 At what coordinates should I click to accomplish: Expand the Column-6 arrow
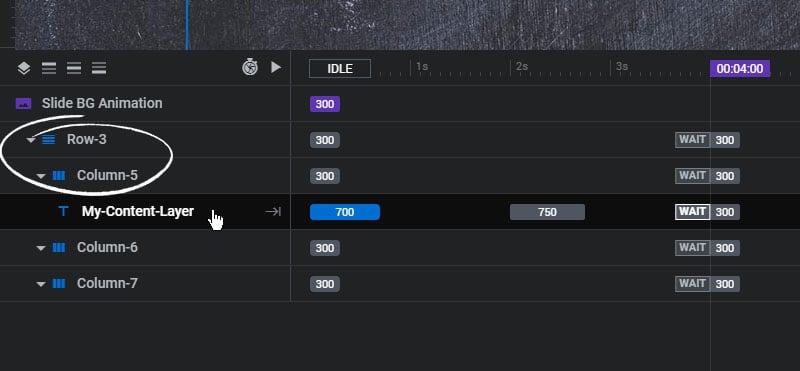click(x=41, y=248)
